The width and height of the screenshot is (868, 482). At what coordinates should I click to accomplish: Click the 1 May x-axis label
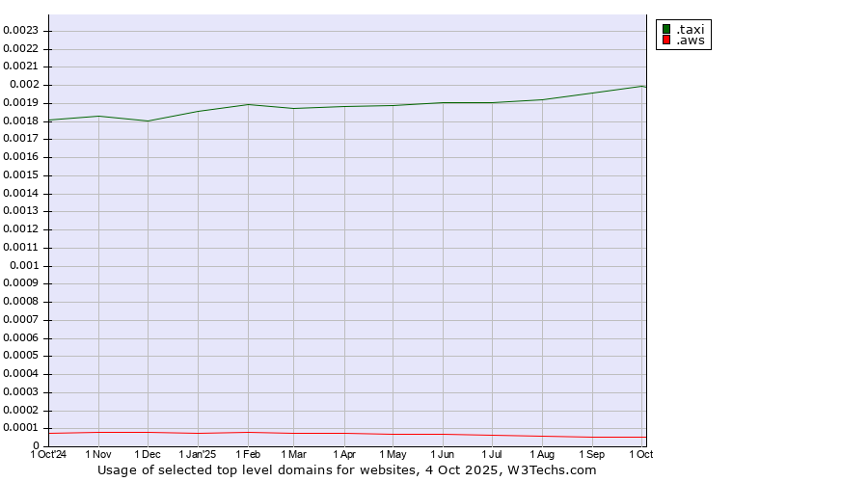click(x=393, y=454)
